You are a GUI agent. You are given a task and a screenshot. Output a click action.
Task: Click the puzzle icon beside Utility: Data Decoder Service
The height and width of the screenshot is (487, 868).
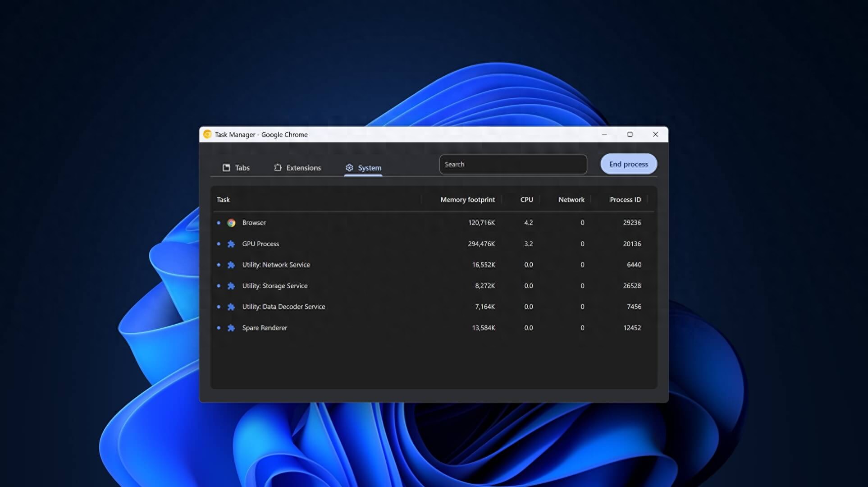[x=231, y=307]
